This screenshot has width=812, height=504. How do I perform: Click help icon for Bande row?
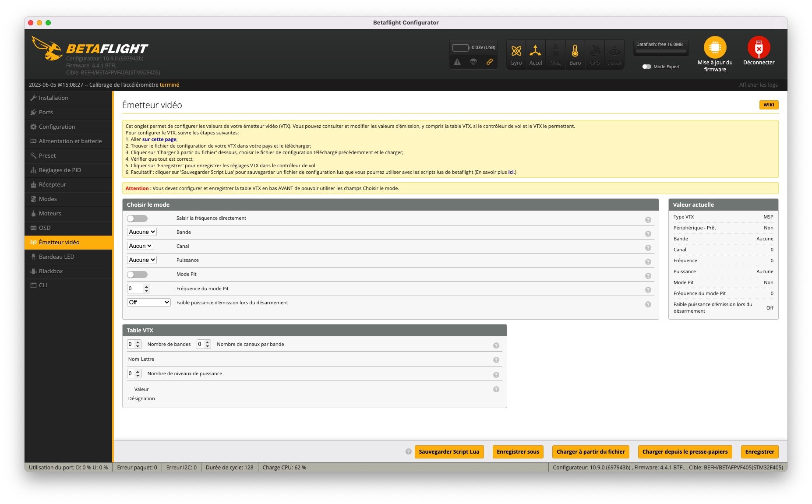pyautogui.click(x=648, y=234)
